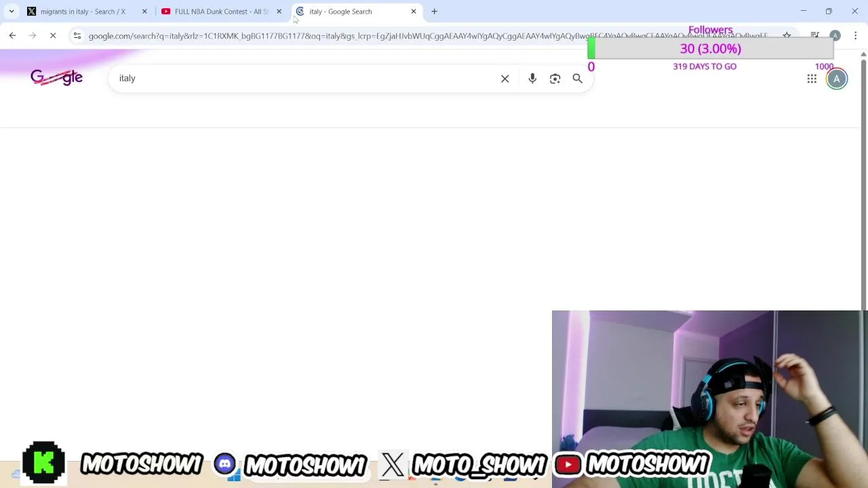Image resolution: width=868 pixels, height=488 pixels.
Task: Switch to the 'FULL NBA Dunk Contest' YouTube tab
Action: click(x=222, y=12)
